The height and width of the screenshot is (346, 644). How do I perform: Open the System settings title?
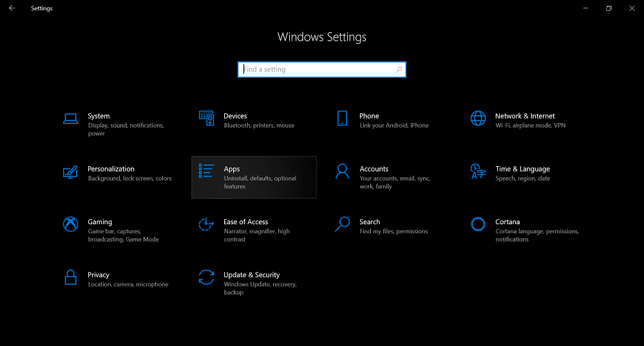(99, 116)
